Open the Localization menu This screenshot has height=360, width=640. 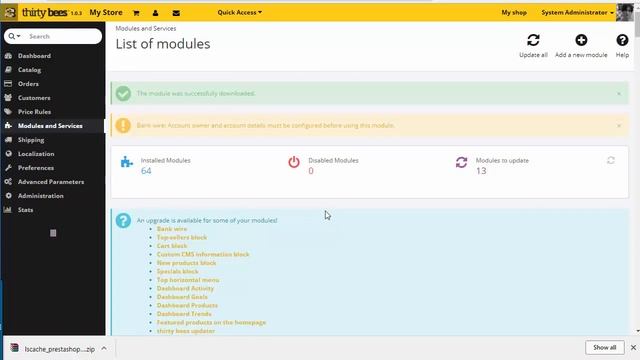(36, 153)
